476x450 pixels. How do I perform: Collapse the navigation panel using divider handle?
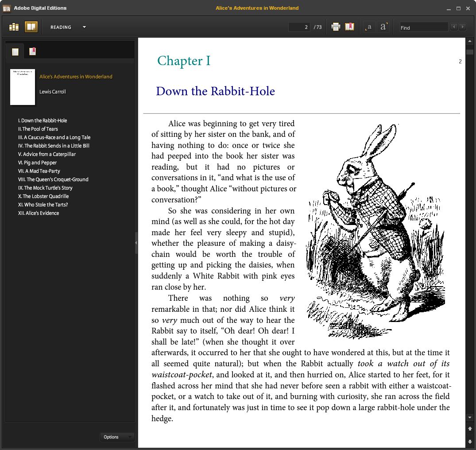tap(136, 243)
